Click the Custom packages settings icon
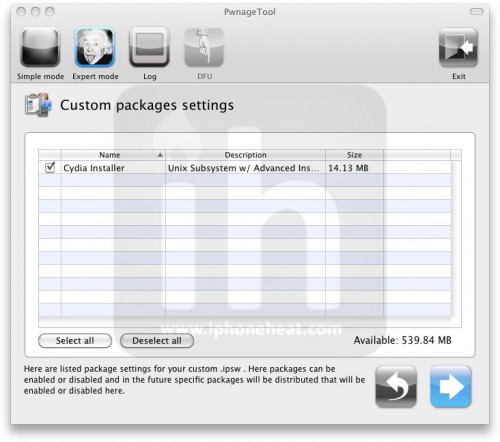500x442 pixels. pos(38,105)
